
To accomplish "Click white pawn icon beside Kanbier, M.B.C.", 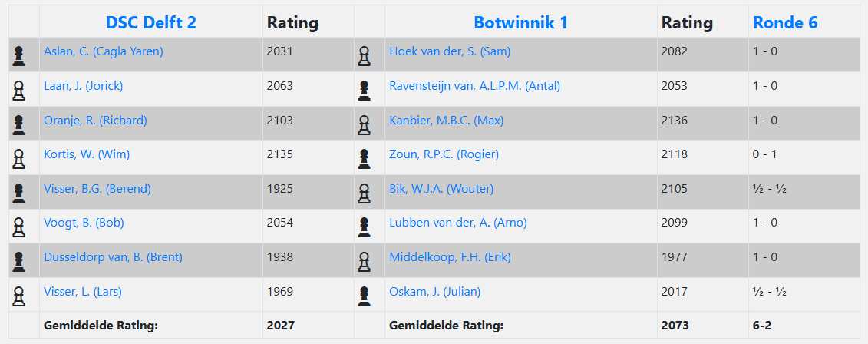I will point(365,124).
